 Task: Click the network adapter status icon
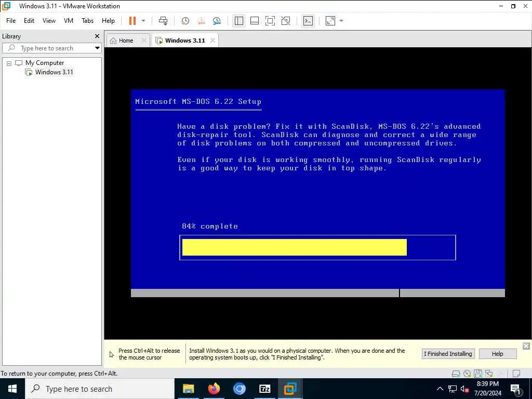(x=489, y=374)
